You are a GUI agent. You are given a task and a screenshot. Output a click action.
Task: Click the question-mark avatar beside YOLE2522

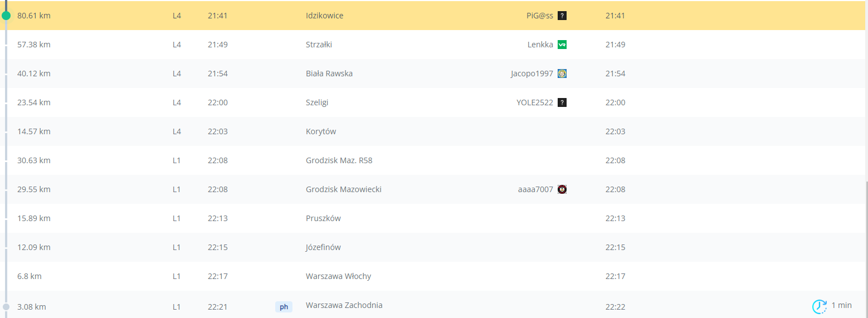pyautogui.click(x=562, y=102)
